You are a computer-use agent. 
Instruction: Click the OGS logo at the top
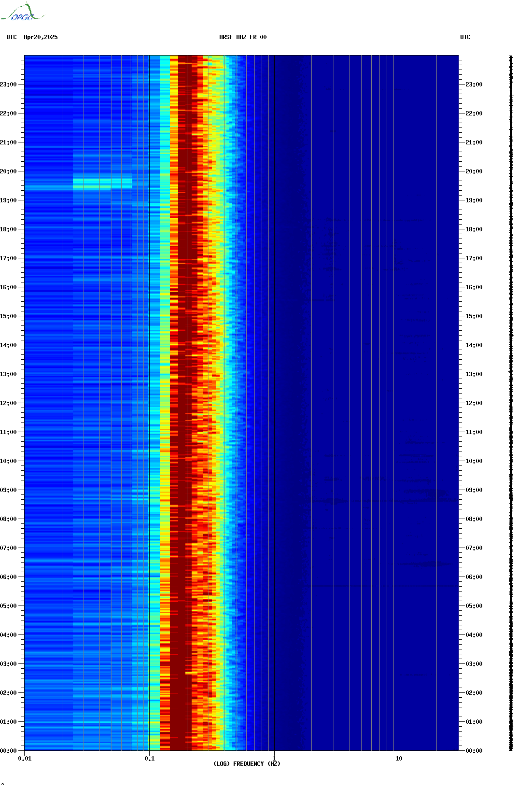coord(22,12)
